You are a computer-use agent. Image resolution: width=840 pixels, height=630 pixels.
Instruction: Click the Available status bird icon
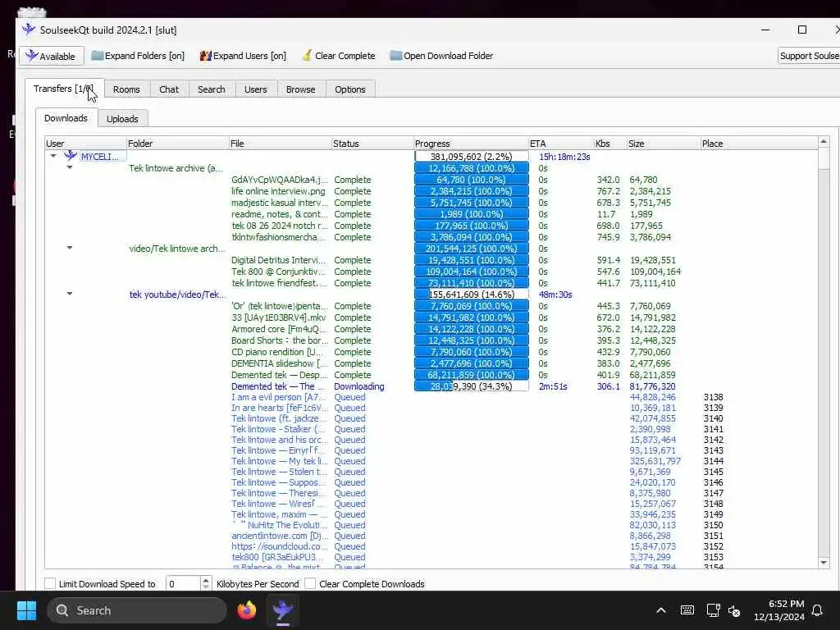point(32,56)
